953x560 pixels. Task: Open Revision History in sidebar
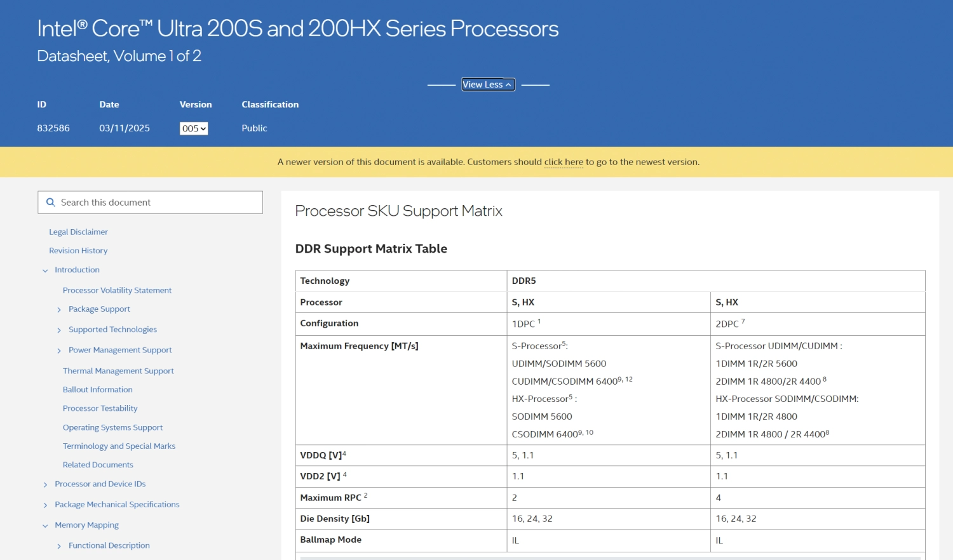[x=78, y=251]
